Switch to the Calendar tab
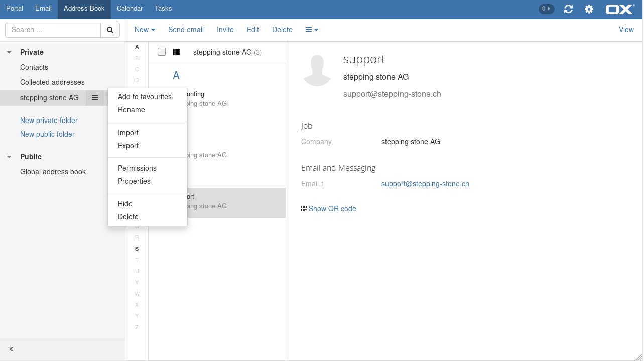 click(x=130, y=9)
